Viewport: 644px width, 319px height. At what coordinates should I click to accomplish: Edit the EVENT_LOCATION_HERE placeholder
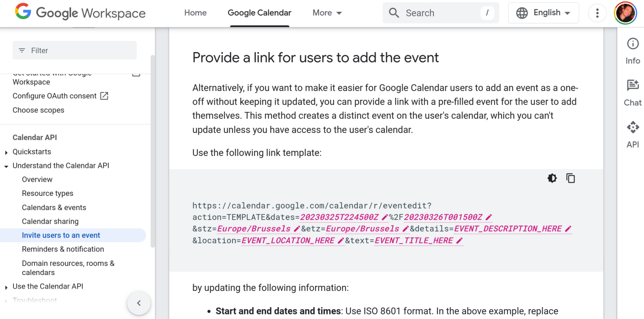point(293,241)
